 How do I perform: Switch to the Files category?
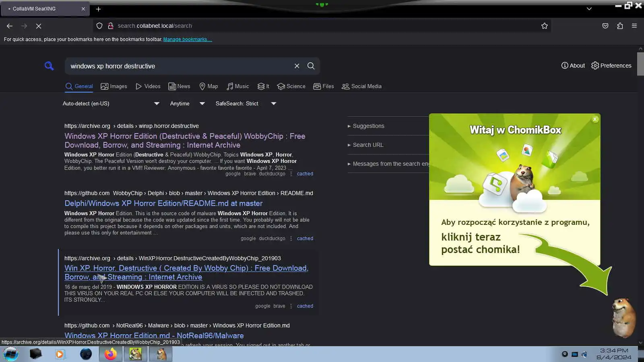point(324,86)
